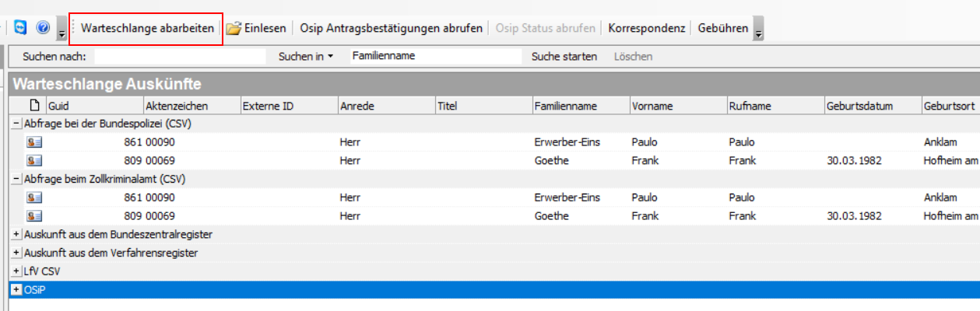
Task: Click into the Suchen nach text field
Action: (x=180, y=56)
